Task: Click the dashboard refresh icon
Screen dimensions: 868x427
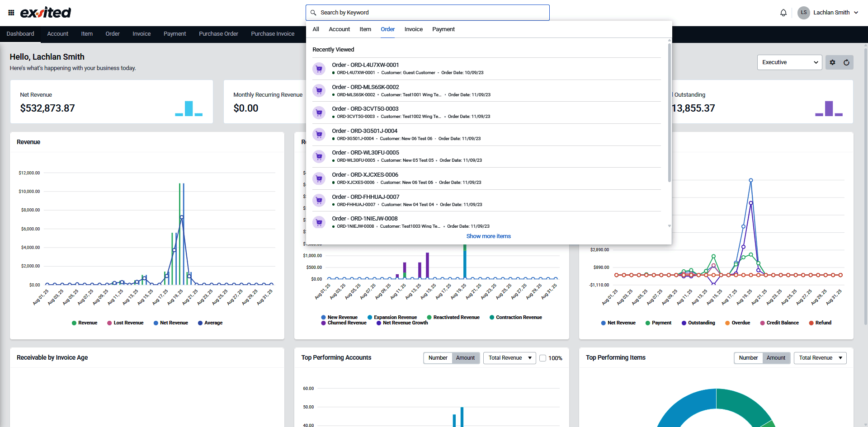Action: [846, 62]
